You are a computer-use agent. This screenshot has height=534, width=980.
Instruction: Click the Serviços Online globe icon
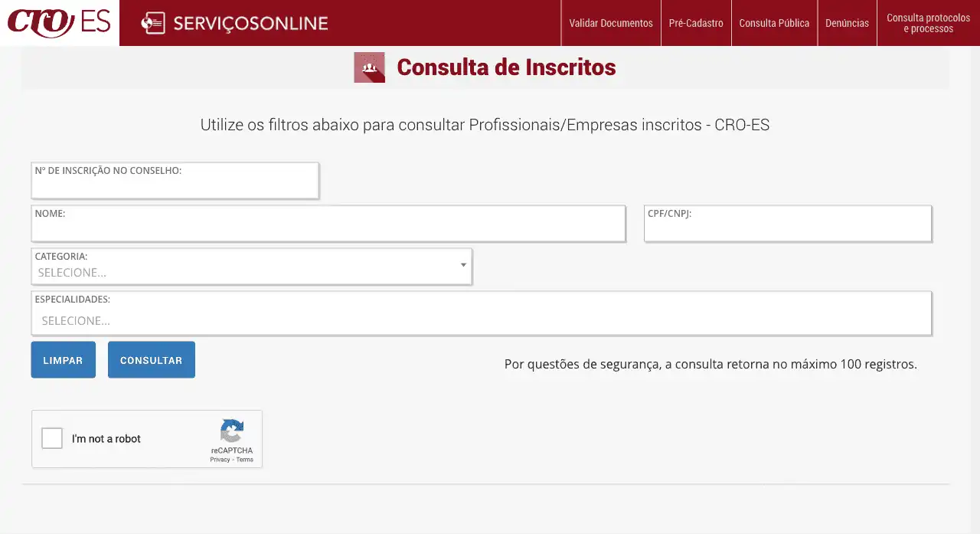[152, 24]
